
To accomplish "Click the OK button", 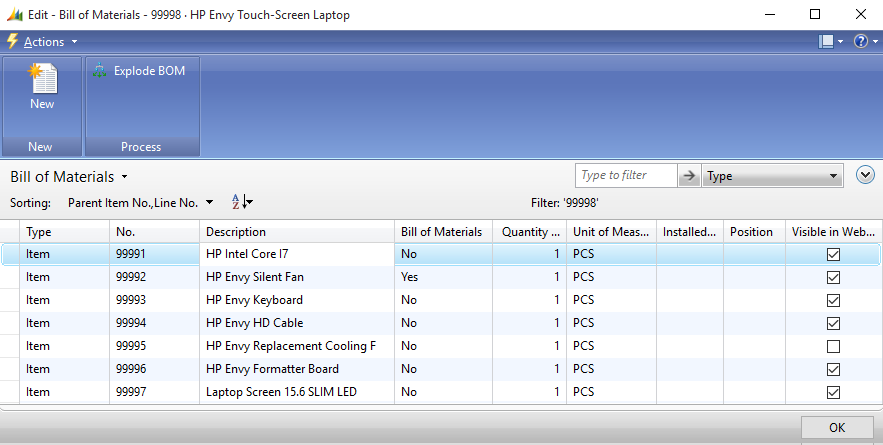I will (837, 428).
